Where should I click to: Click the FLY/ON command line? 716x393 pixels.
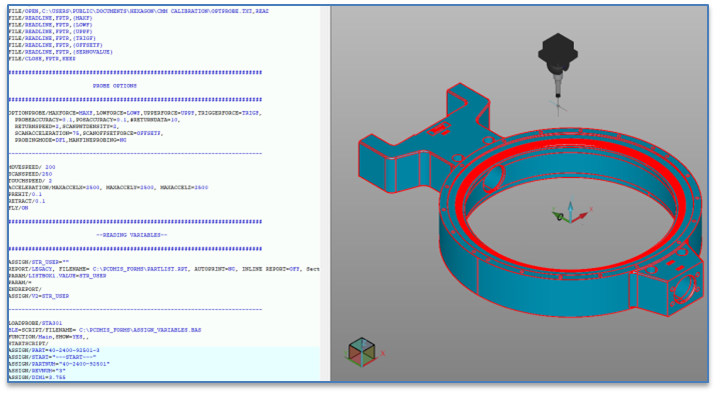pos(18,208)
